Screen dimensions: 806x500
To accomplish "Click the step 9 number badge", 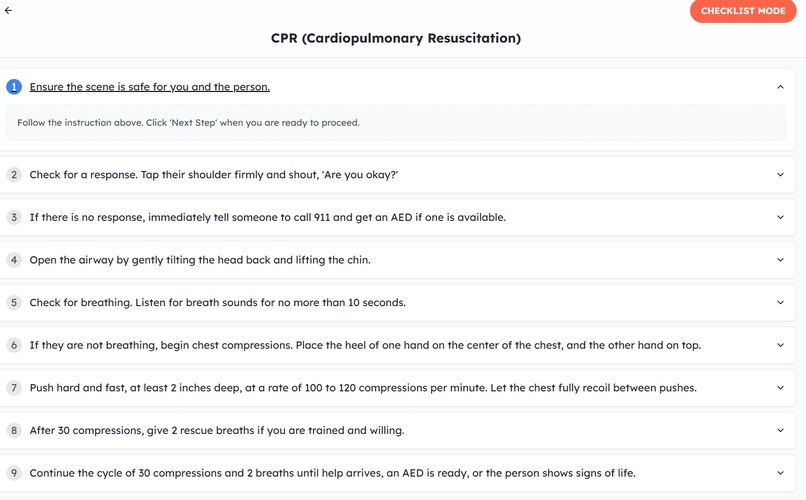I will pyautogui.click(x=14, y=473).
